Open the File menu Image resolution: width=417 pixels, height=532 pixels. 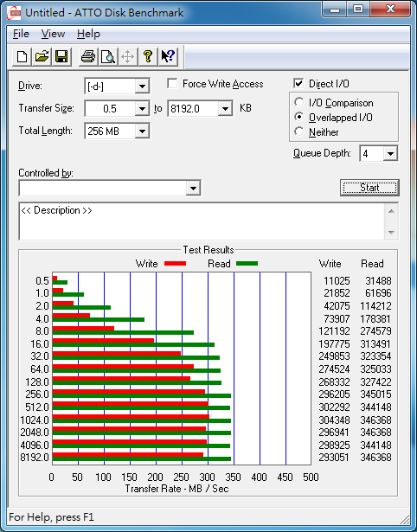click(21, 34)
